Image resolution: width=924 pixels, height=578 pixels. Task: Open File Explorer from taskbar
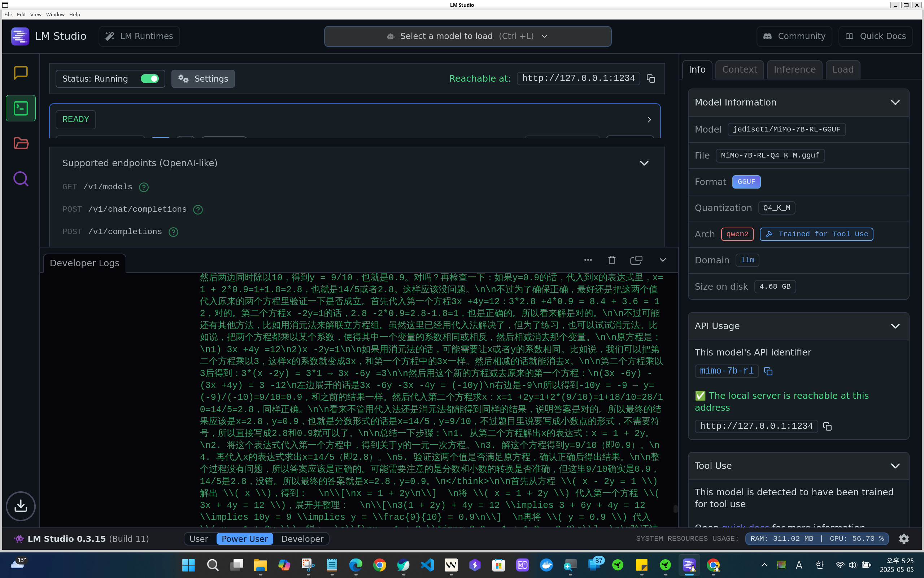click(x=260, y=565)
